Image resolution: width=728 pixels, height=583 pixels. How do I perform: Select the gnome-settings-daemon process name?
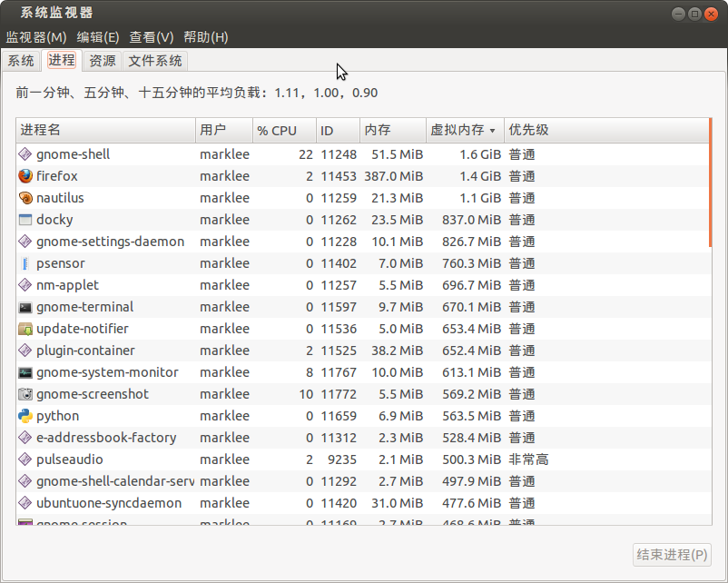click(111, 242)
